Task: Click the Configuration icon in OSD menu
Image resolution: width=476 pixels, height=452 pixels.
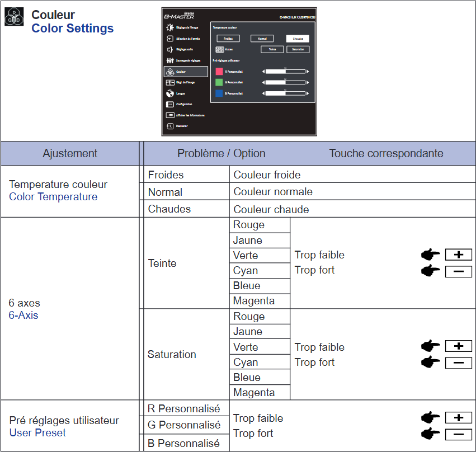Action: (x=169, y=104)
